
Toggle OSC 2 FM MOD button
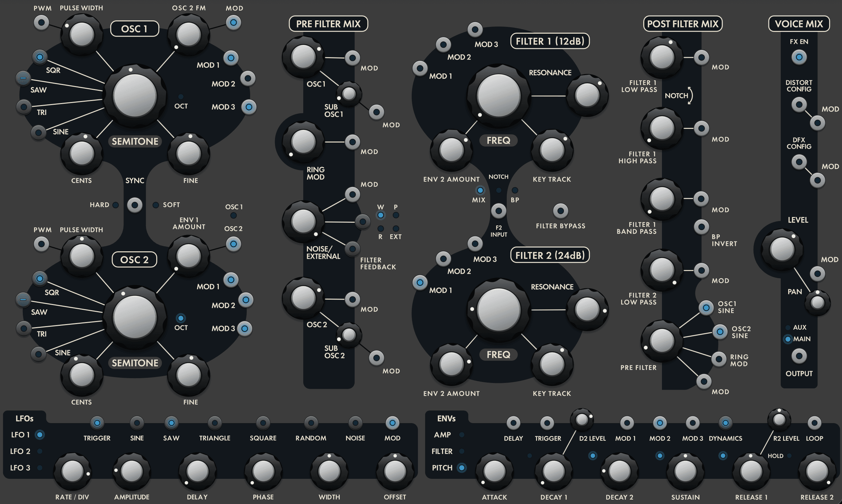(x=233, y=23)
